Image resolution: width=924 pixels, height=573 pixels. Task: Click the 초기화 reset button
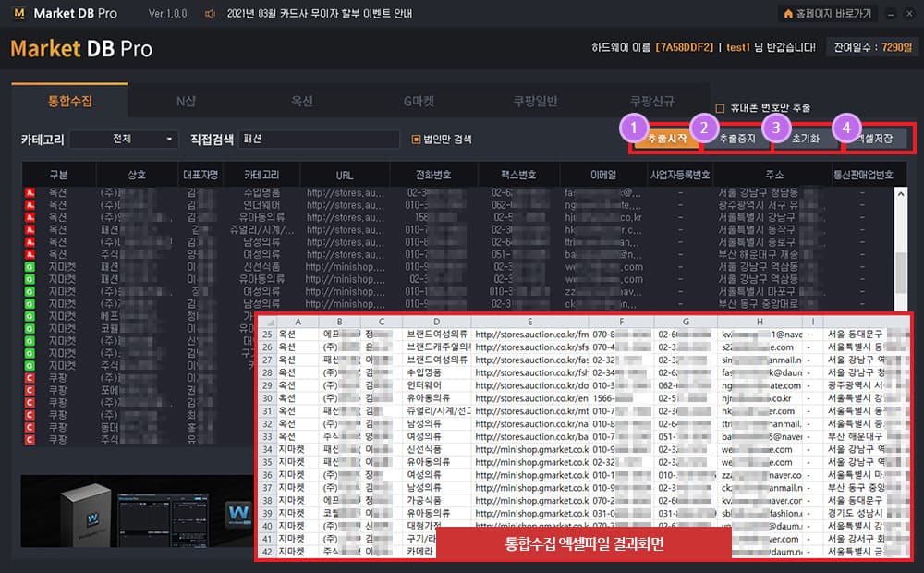[x=806, y=139]
